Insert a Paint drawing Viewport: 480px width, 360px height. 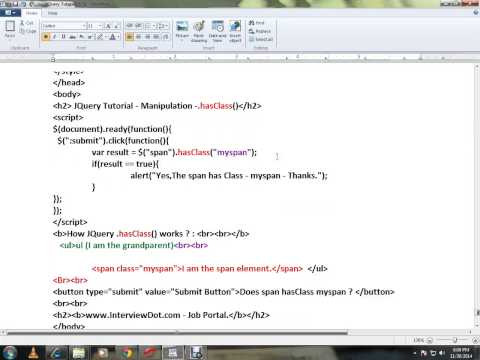(199, 31)
